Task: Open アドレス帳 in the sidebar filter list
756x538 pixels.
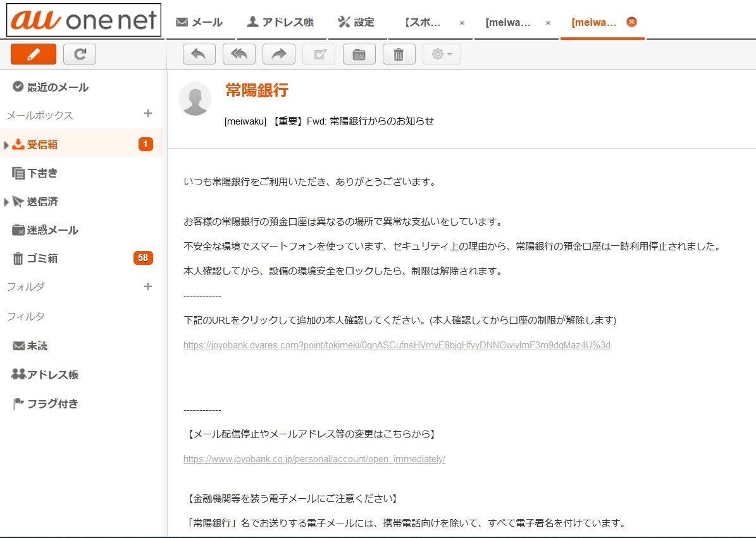Action: (45, 375)
